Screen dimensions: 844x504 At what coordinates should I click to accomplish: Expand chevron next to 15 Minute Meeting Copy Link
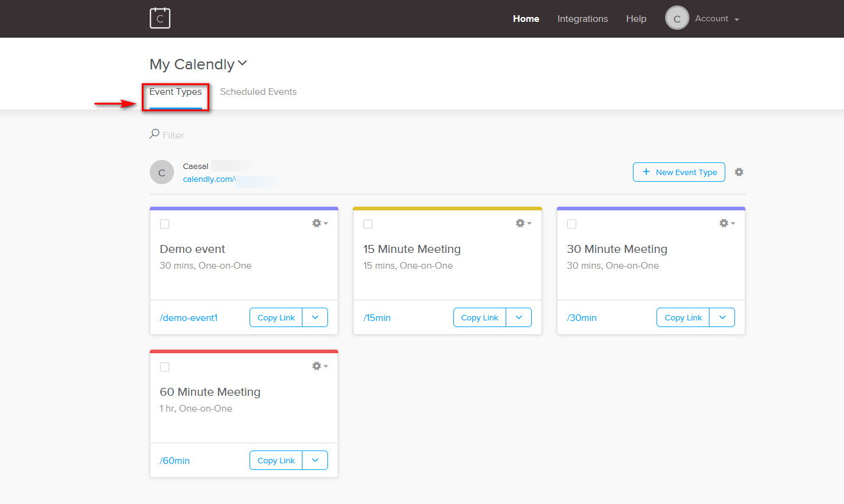[518, 317]
